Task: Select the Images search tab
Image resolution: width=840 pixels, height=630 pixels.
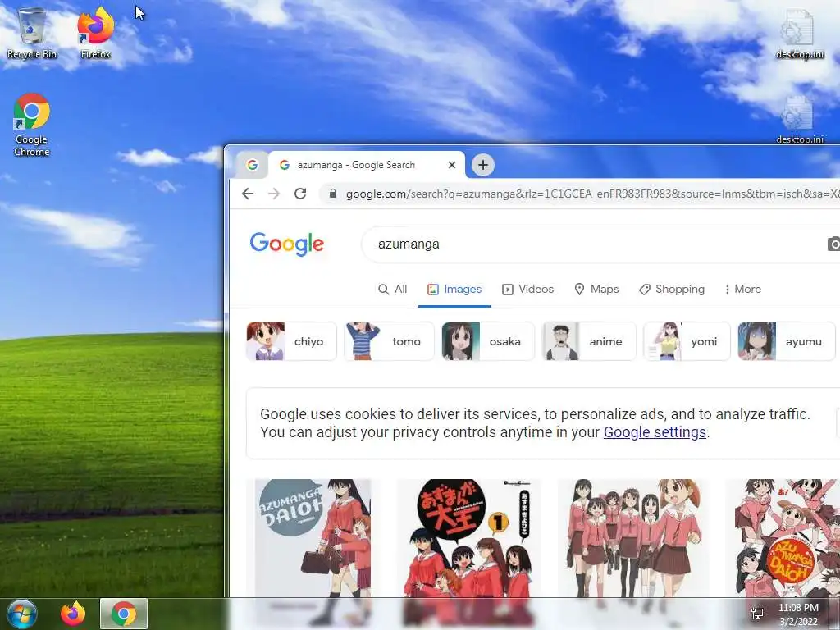Action: [454, 290]
